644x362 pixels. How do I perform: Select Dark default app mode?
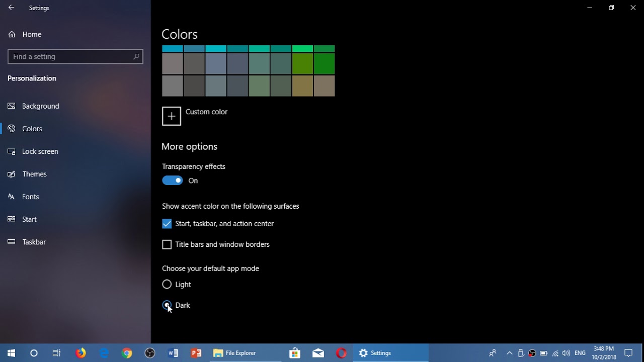(x=167, y=305)
